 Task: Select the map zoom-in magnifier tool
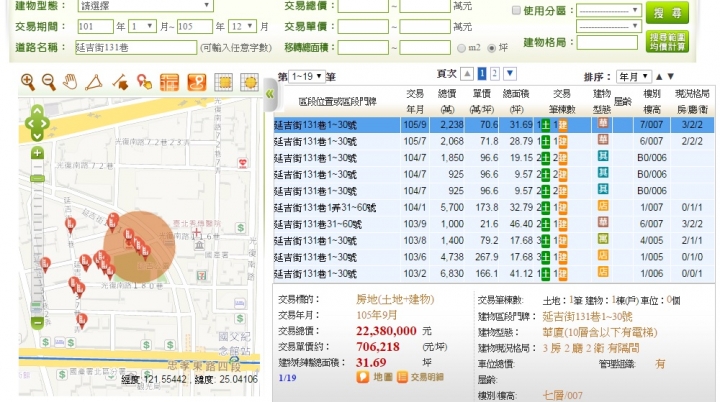tap(28, 82)
